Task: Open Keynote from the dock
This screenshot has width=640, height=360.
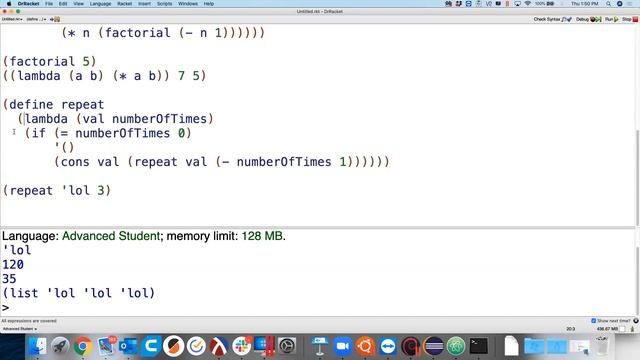Action: coord(320,346)
